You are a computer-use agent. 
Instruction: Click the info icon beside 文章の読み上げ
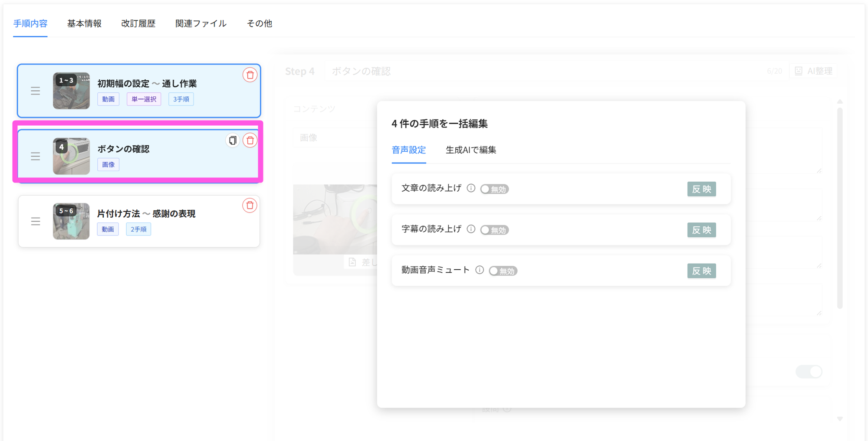(471, 188)
